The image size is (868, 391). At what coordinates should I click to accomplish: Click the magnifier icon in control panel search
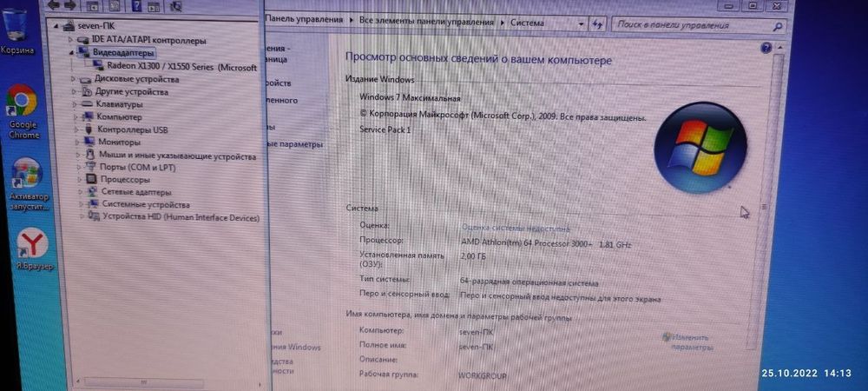(x=778, y=25)
